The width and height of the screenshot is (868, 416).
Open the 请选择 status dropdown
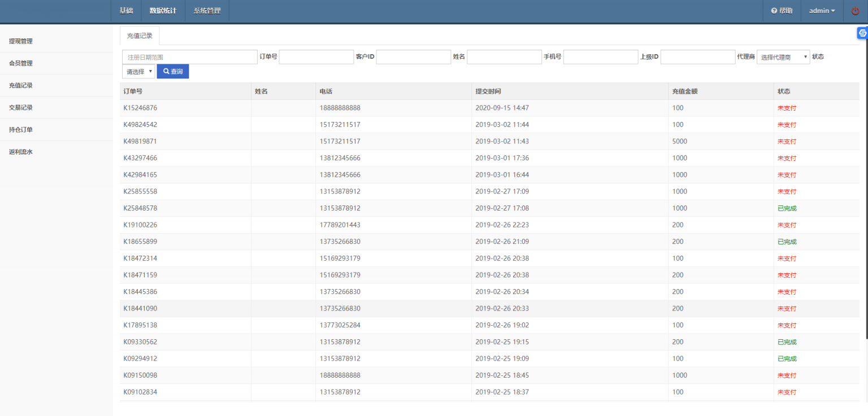[138, 72]
